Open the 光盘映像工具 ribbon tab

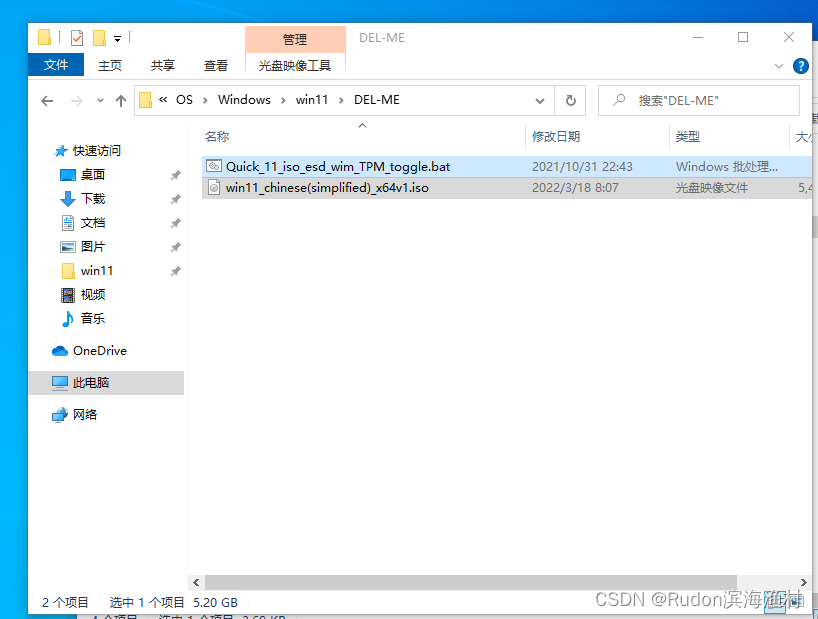295,66
